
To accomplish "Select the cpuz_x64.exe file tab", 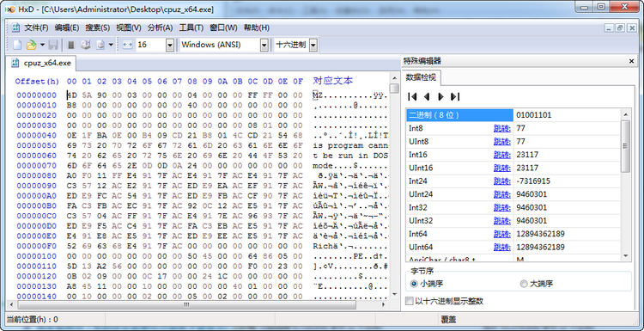I will pos(41,63).
